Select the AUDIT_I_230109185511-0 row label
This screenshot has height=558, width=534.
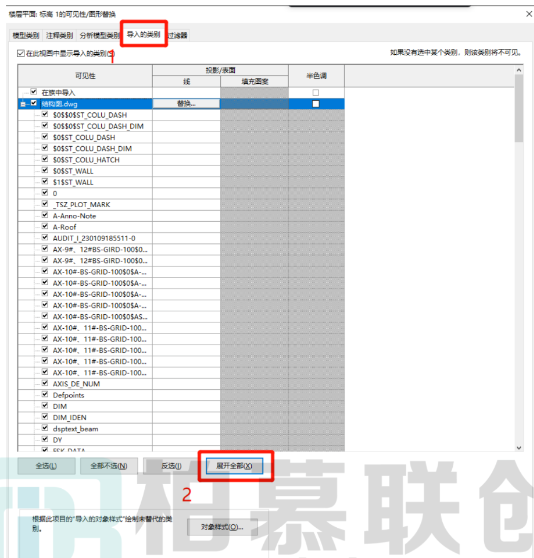click(x=94, y=238)
